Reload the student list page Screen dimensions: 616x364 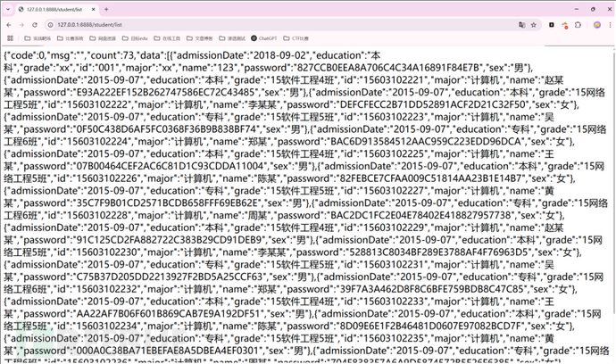coord(35,25)
